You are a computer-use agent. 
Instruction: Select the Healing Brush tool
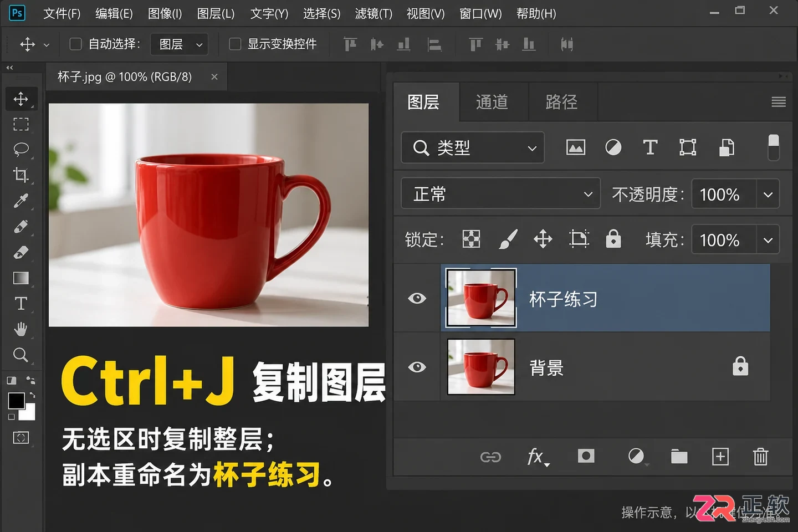[x=21, y=226]
